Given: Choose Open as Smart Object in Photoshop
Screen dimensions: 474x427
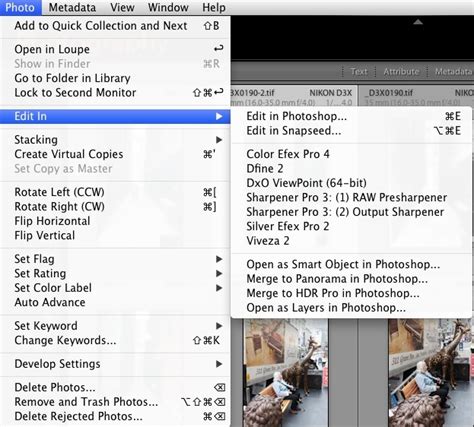Looking at the screenshot, I should coord(351,264).
